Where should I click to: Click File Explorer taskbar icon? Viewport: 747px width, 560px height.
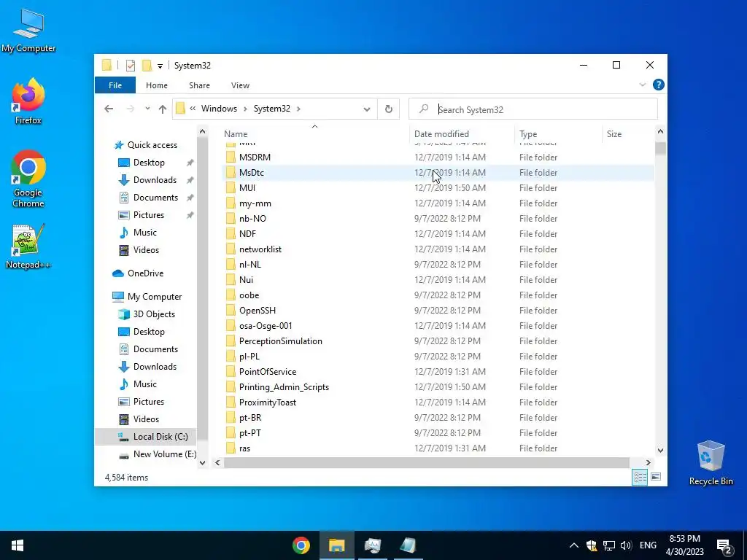click(337, 545)
